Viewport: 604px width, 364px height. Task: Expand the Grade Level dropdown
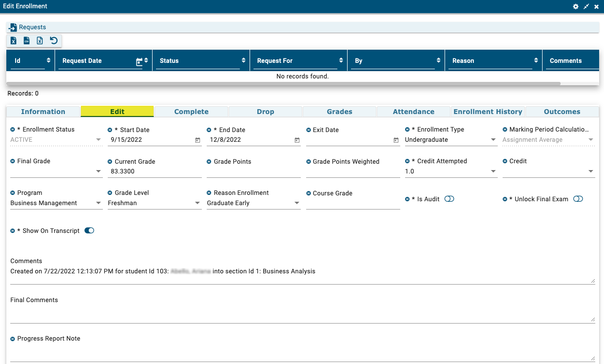[x=197, y=203]
